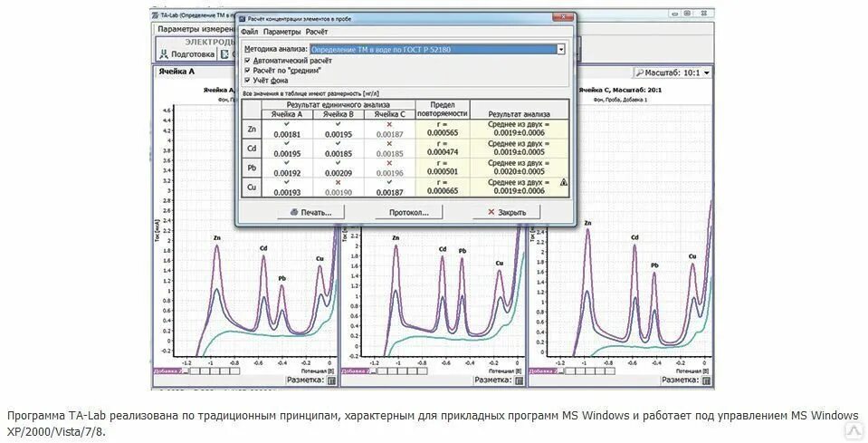Click the Подготовка electrode icon in toolbar
This screenshot has height=443, width=868.
(164, 54)
